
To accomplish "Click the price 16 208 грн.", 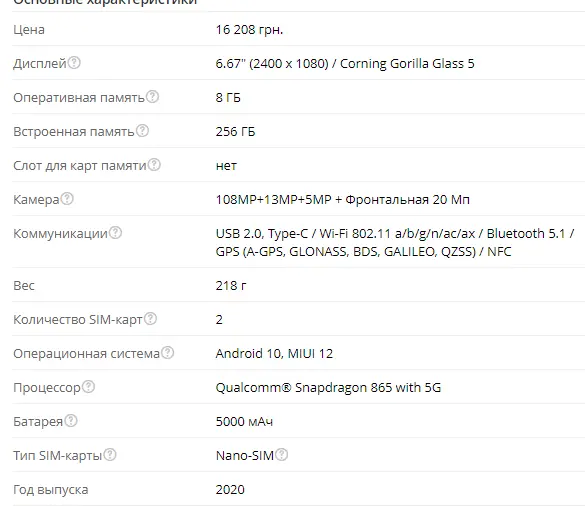I will (249, 29).
